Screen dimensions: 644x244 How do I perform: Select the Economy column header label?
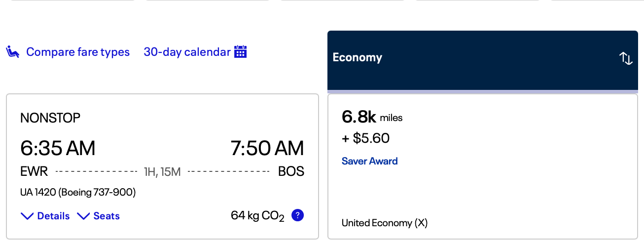(x=358, y=57)
